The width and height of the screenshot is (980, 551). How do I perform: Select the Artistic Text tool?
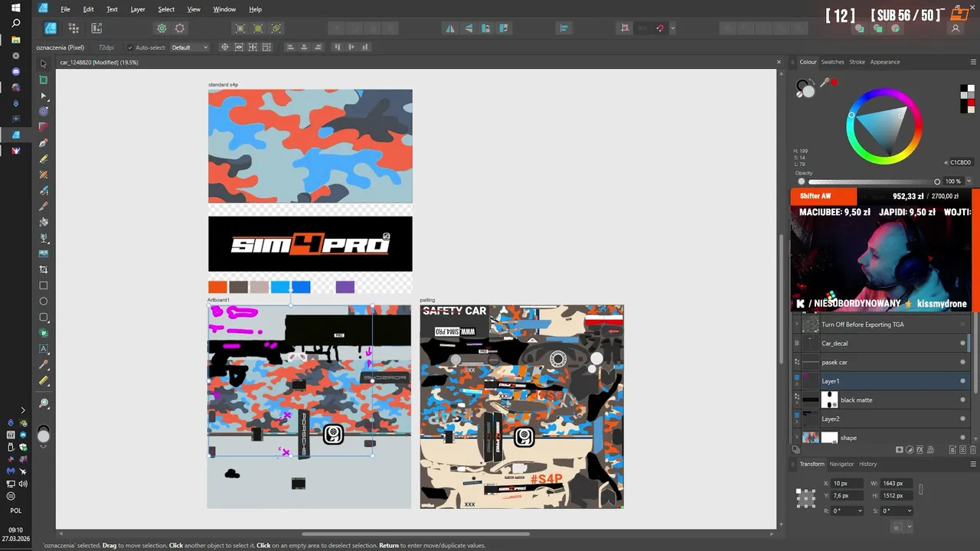[44, 349]
